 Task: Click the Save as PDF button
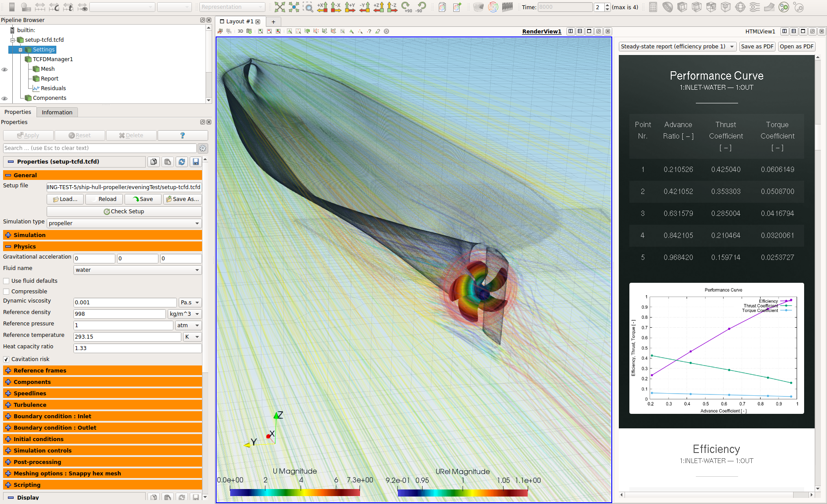pyautogui.click(x=757, y=47)
